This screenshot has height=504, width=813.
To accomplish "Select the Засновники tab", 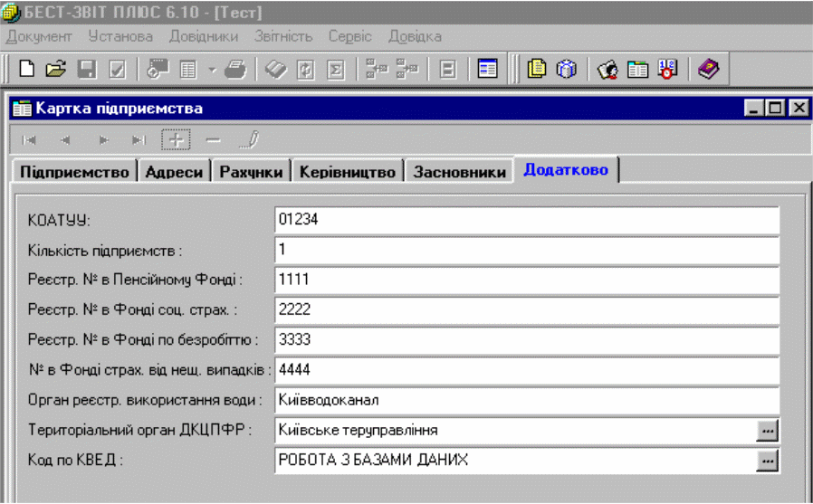I will 459,172.
